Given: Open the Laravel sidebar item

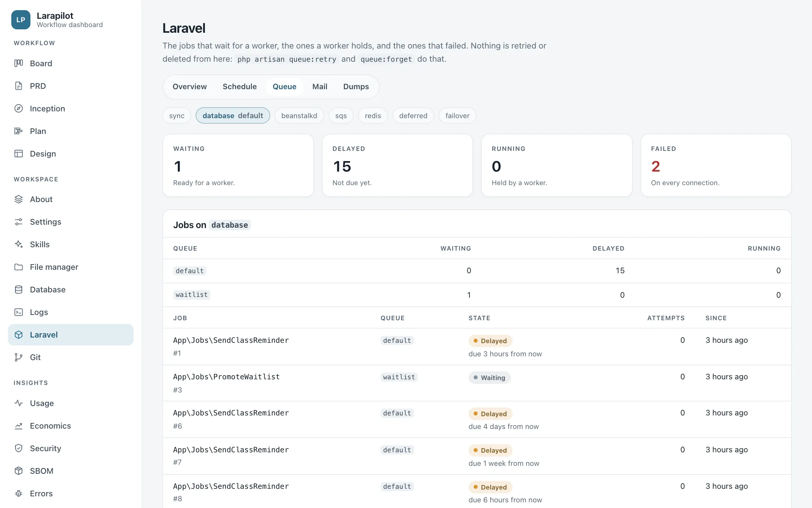Looking at the screenshot, I should (x=71, y=335).
